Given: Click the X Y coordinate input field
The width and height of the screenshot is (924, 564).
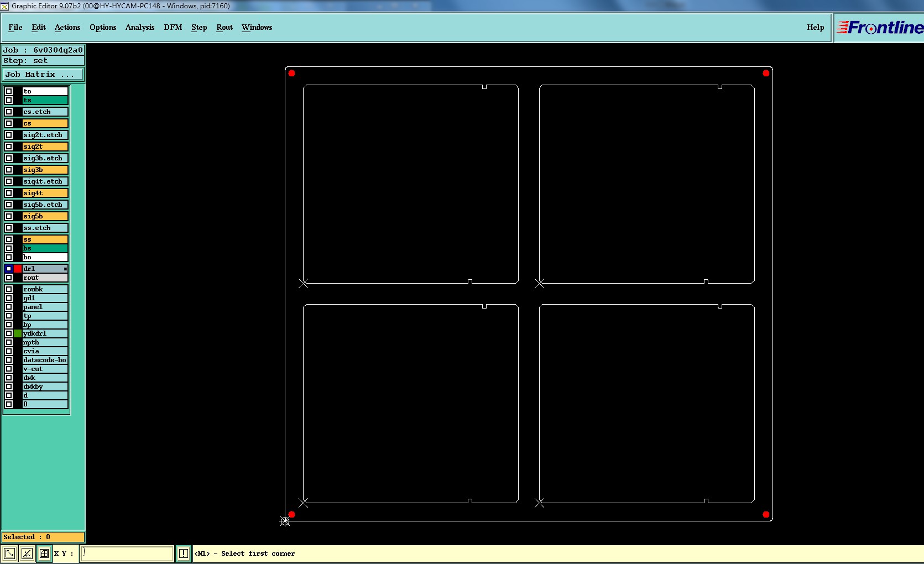Looking at the screenshot, I should click(127, 553).
